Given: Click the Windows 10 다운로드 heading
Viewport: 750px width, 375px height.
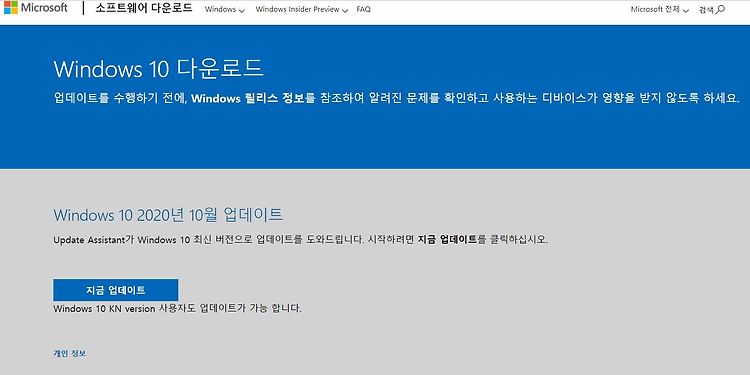Looking at the screenshot, I should pos(158,69).
